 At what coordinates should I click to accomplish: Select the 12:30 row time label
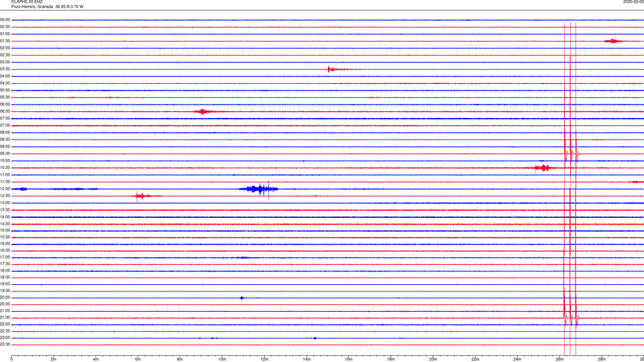tap(5, 196)
